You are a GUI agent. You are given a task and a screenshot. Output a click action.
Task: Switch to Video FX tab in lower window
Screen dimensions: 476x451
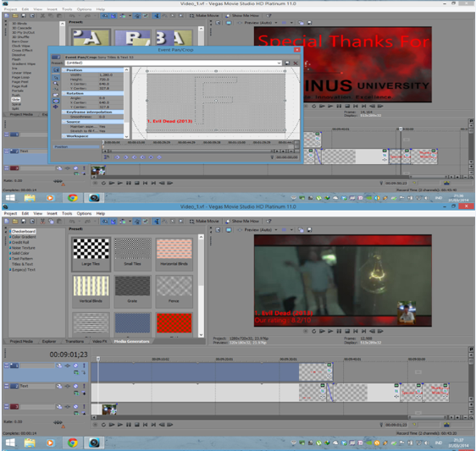point(99,341)
